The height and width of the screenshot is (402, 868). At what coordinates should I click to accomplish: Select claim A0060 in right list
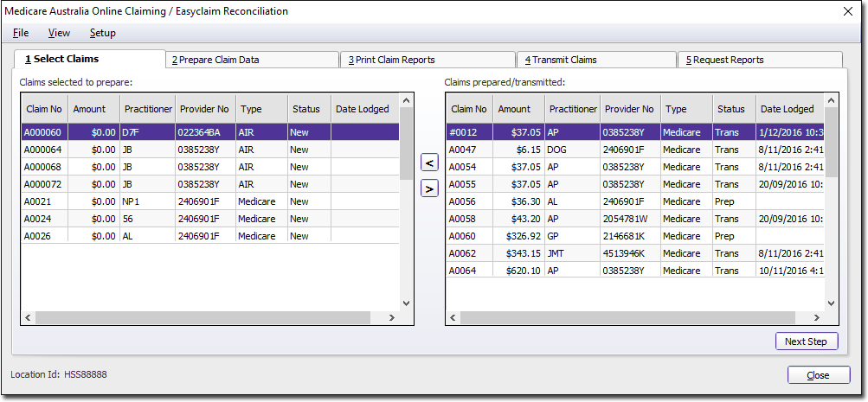pos(635,235)
